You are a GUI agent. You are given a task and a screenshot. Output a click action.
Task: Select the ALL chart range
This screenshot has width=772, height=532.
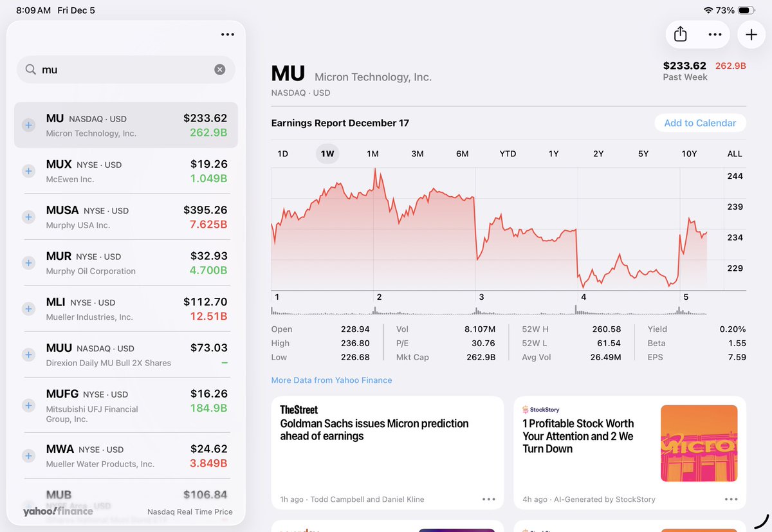coord(735,154)
